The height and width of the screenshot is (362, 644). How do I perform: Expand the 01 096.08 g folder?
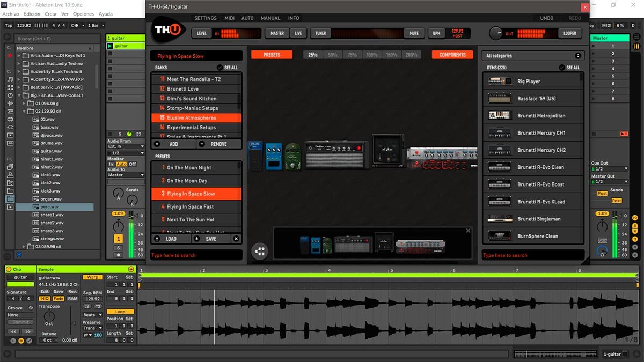click(x=25, y=104)
